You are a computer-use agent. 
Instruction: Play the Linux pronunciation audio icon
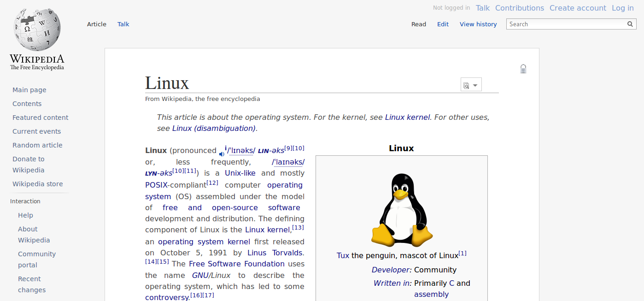click(222, 154)
